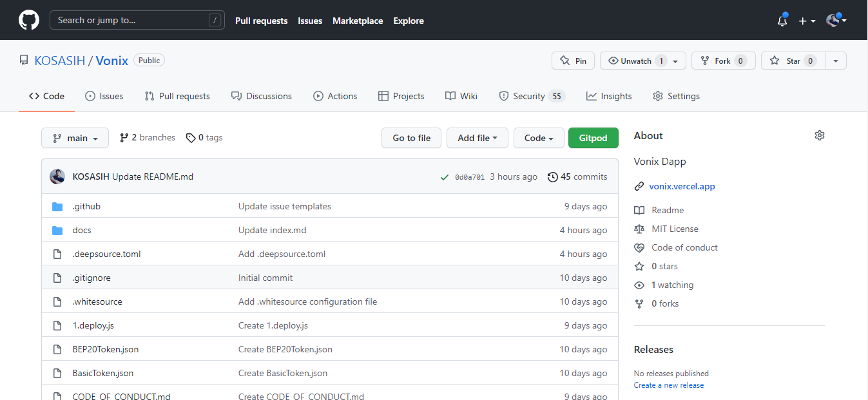Expand the Add file dropdown
The height and width of the screenshot is (400, 868).
tap(477, 138)
